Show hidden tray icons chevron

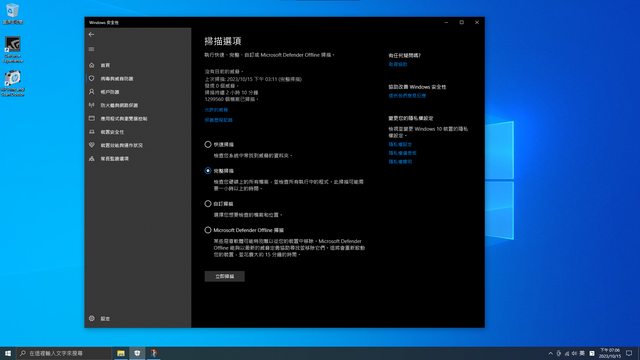click(550, 353)
